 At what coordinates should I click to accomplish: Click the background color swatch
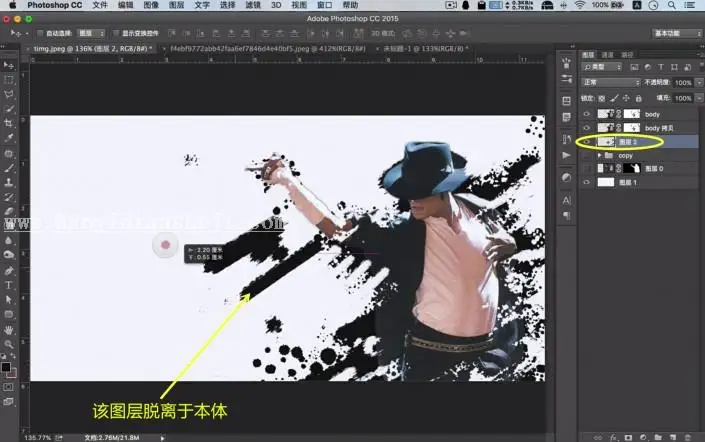coord(12,373)
